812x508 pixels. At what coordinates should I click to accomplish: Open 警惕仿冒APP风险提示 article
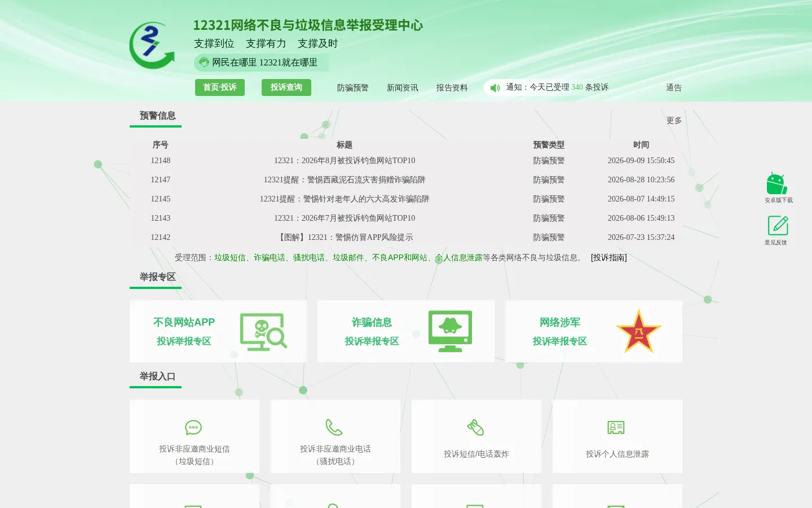point(345,238)
